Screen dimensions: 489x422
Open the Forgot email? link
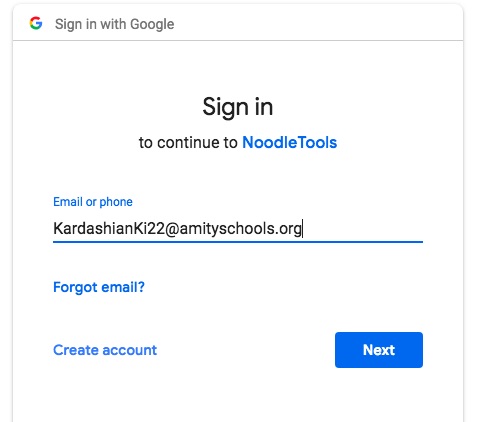99,287
